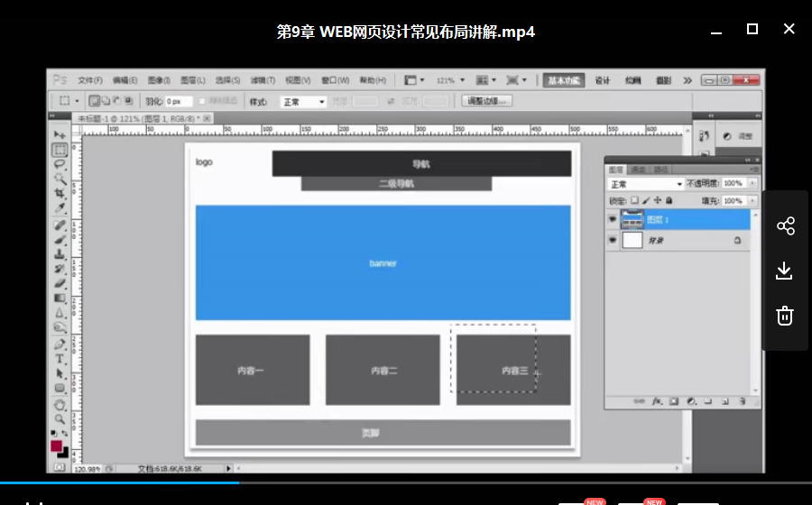Screen dimensions: 812x505
Task: Click the share icon in video player
Action: (785, 226)
